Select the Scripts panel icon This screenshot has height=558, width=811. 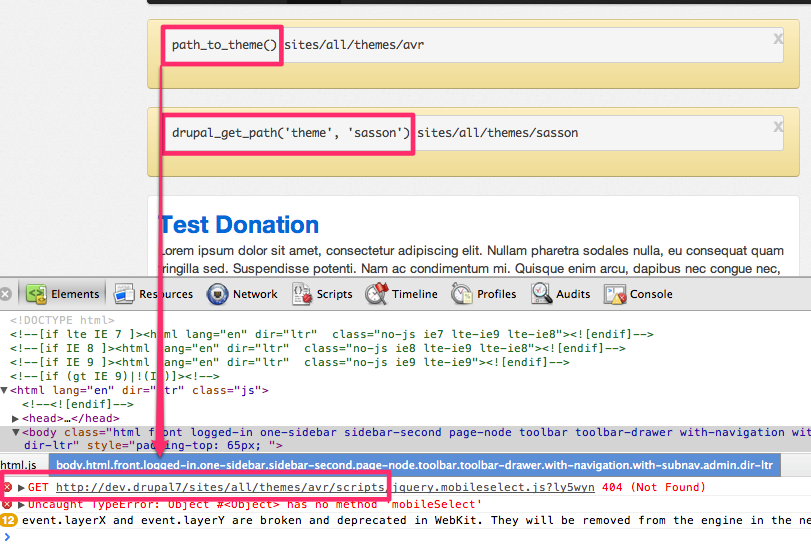[302, 294]
